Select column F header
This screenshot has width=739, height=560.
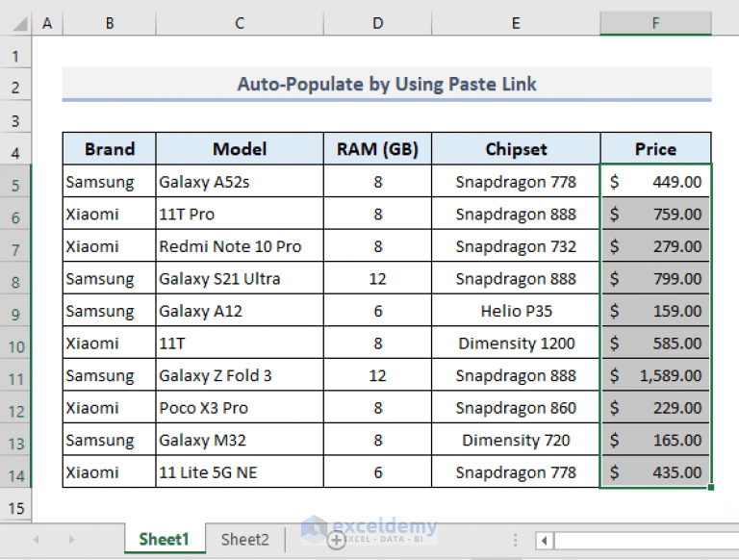pos(655,23)
